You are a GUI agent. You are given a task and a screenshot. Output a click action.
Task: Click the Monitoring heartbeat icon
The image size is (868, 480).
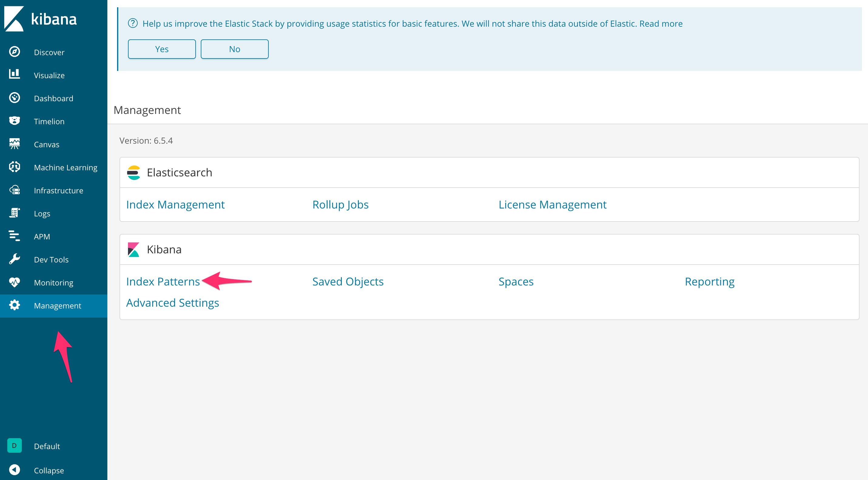click(15, 282)
